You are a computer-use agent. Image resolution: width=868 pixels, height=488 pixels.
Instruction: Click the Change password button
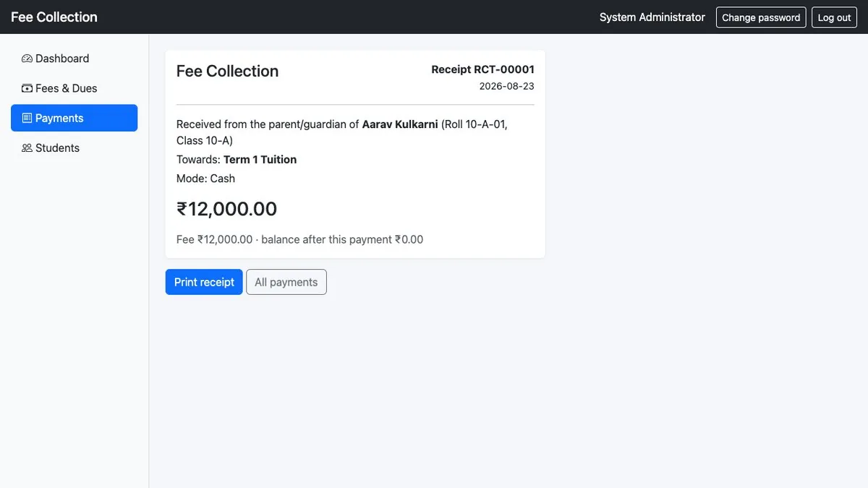point(761,17)
